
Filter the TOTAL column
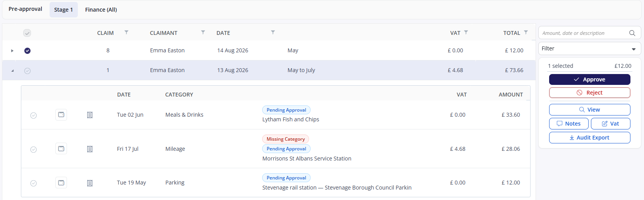click(x=526, y=33)
